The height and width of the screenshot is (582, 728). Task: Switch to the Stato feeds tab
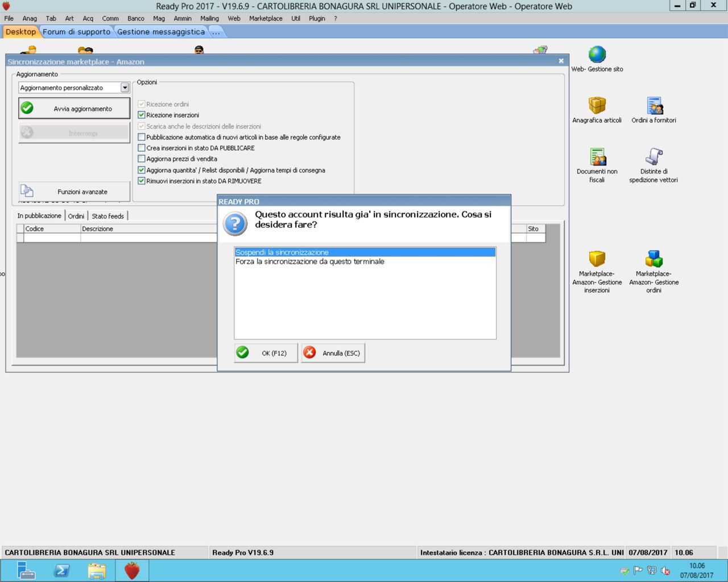point(108,216)
